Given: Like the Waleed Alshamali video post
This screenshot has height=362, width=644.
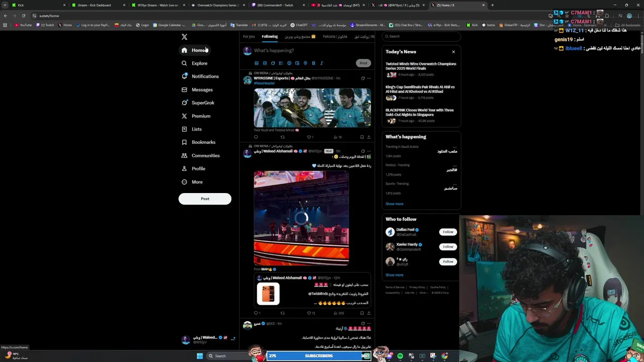Looking at the screenshot, I should pyautogui.click(x=309, y=313).
